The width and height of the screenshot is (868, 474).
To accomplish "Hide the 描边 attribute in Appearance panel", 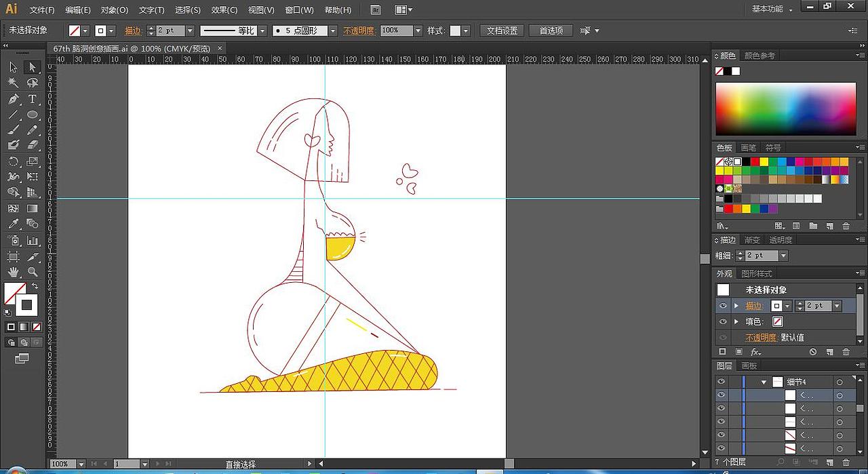I will [723, 306].
